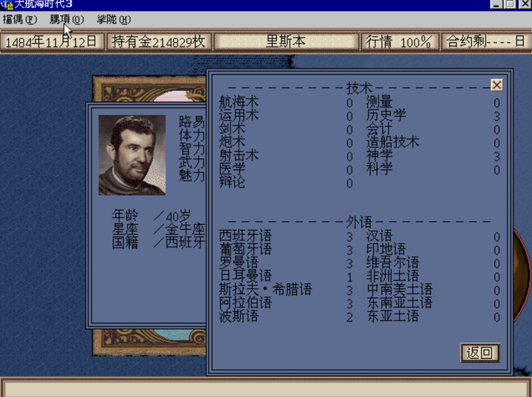This screenshot has width=532, height=397.
Task: Select the 历史学 skill entry
Action: [433, 116]
